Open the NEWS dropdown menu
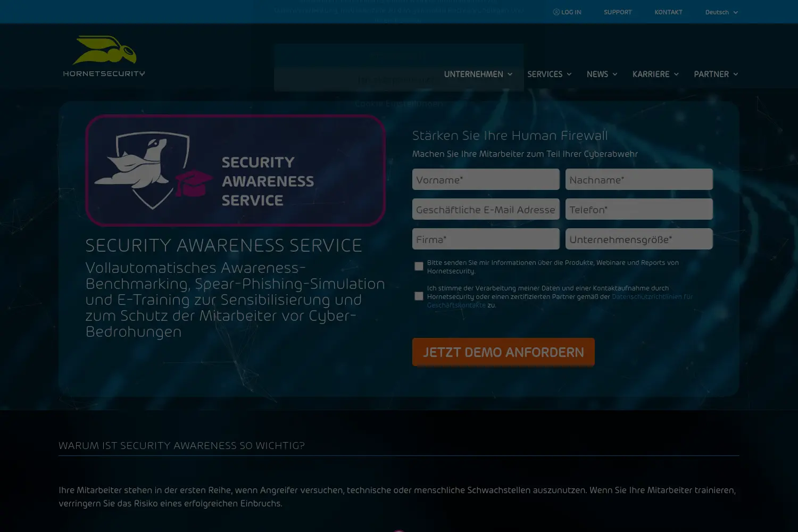Image resolution: width=798 pixels, height=532 pixels. (602, 74)
